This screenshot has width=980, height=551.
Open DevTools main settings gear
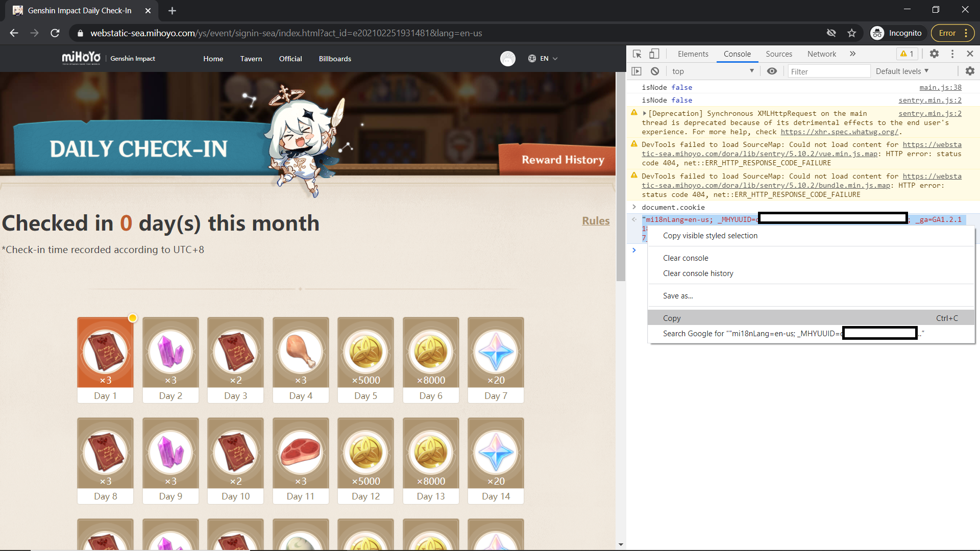click(934, 54)
